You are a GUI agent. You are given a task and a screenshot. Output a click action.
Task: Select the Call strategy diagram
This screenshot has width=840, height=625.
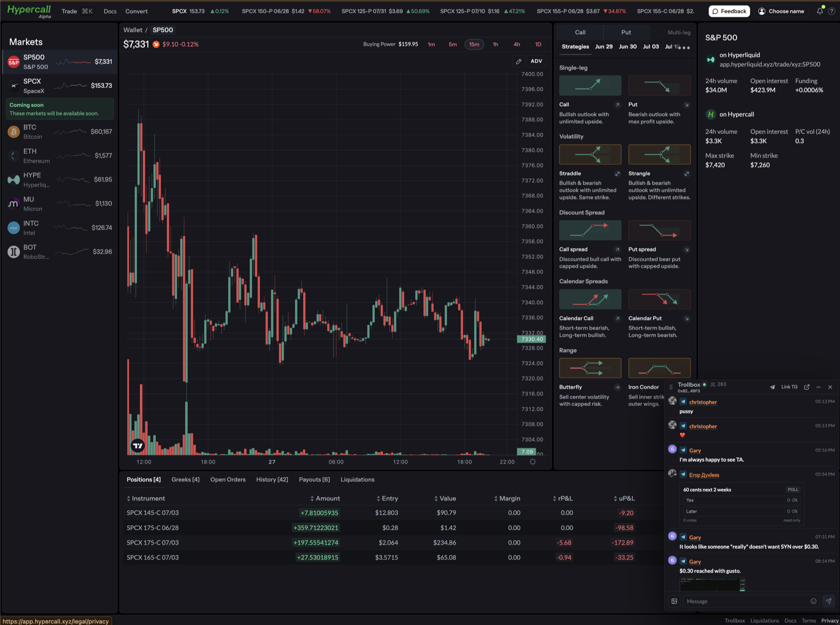point(590,85)
